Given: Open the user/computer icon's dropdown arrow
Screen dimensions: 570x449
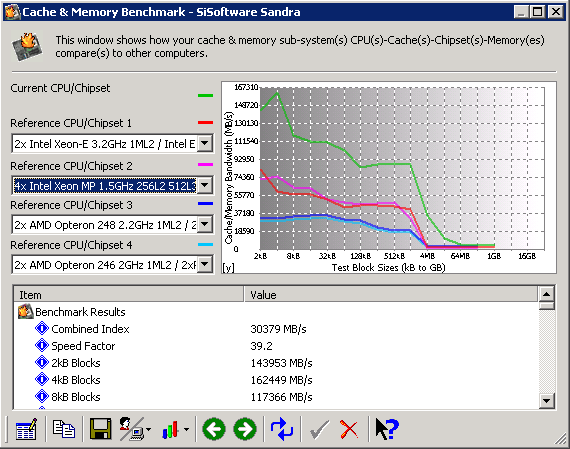Looking at the screenshot, I should coord(148,430).
